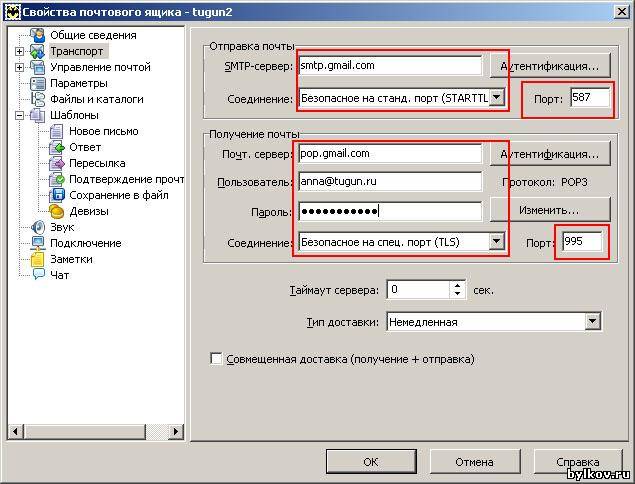Click the Ответ template icon
The height and width of the screenshot is (484, 635).
pyautogui.click(x=57, y=147)
